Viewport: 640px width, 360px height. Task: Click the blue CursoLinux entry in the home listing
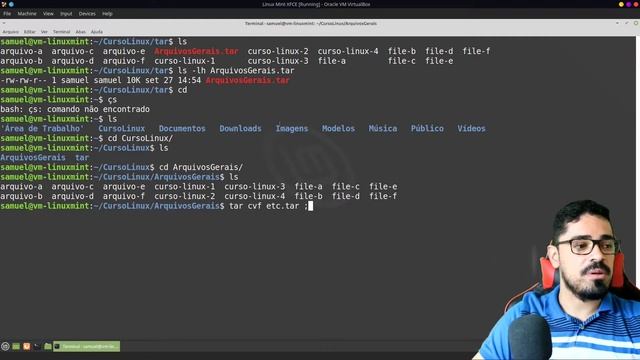(122, 129)
